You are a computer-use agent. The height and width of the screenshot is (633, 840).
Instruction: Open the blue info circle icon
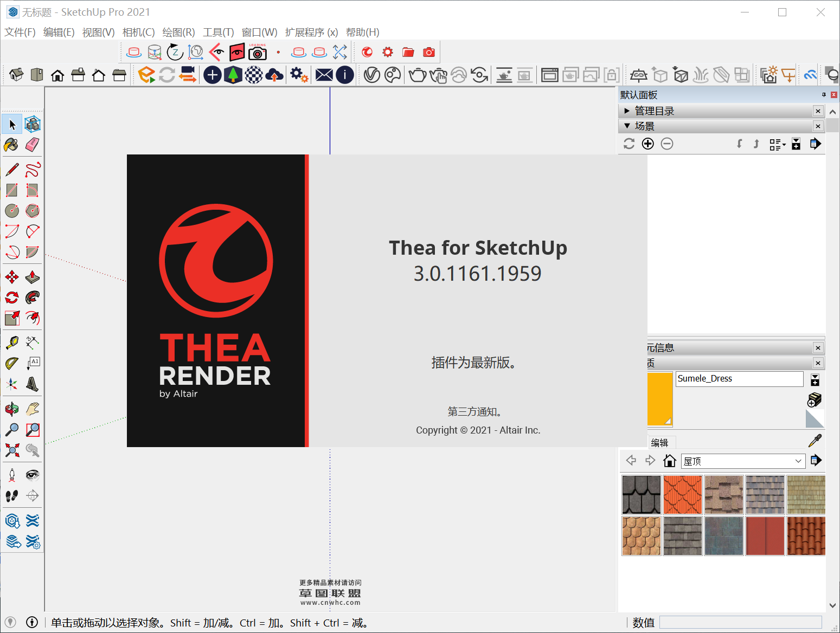pos(345,75)
